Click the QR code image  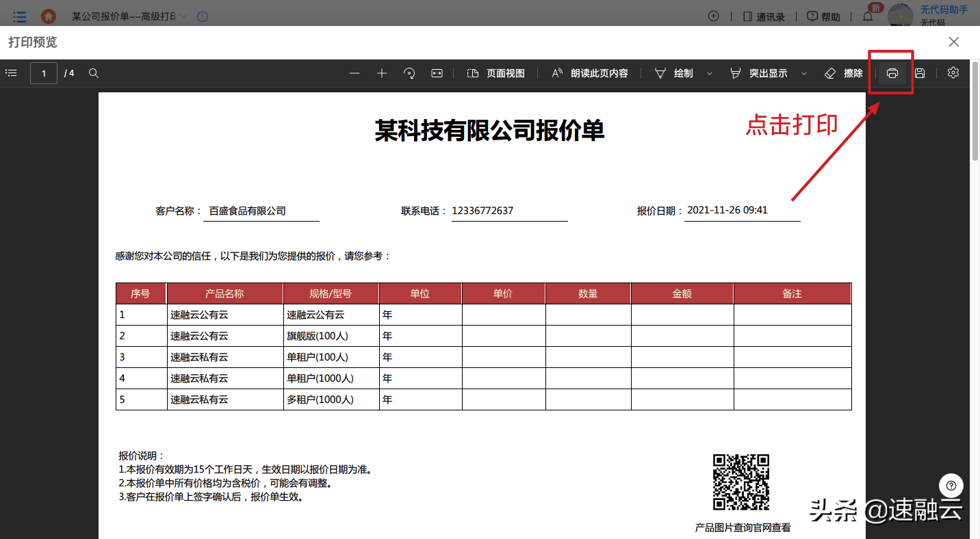741,482
